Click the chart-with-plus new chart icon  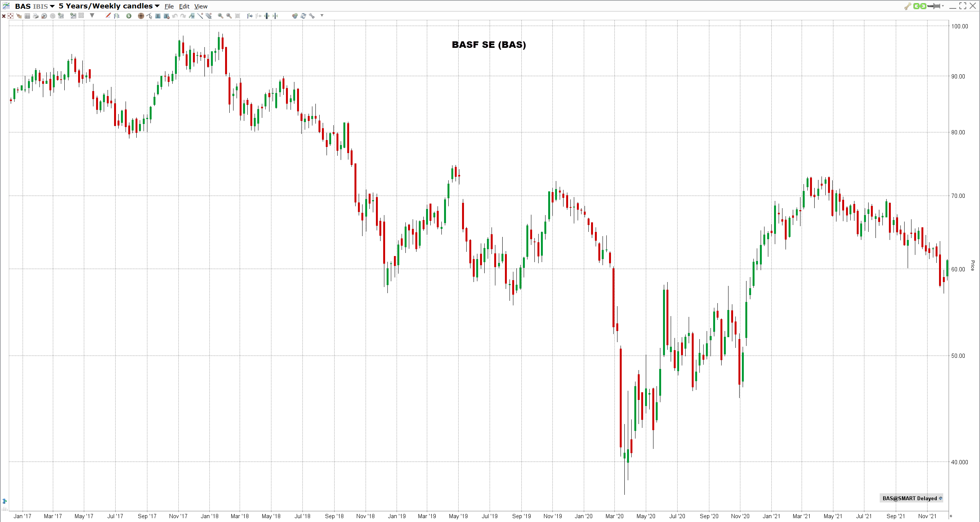[x=73, y=16]
